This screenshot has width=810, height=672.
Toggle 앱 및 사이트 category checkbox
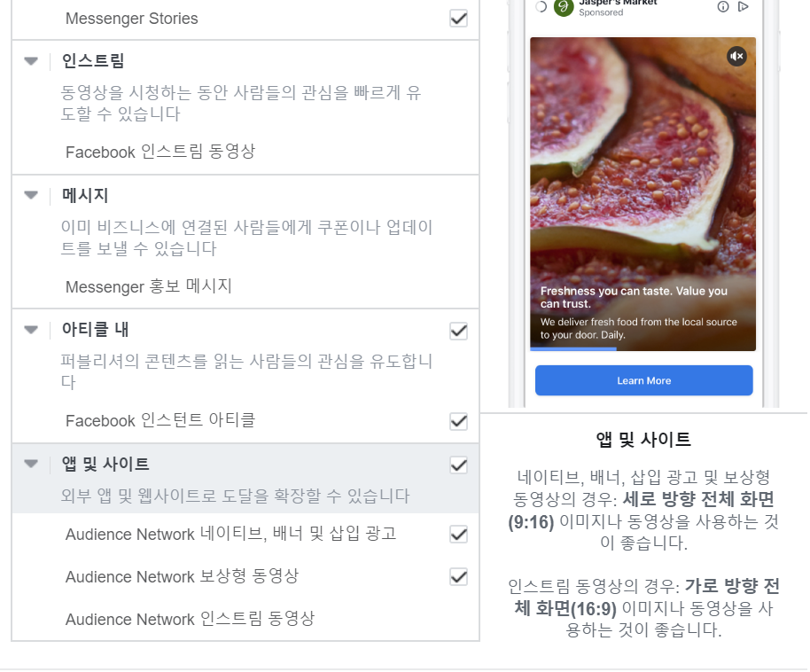coord(459,465)
